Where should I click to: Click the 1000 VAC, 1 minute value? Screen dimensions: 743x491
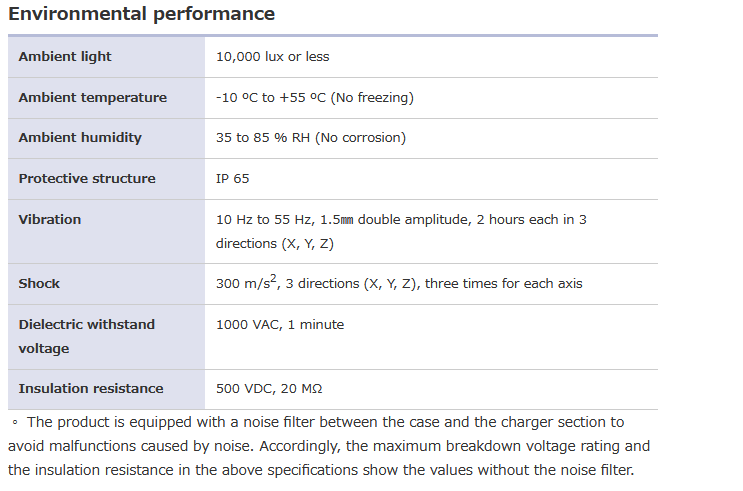point(280,325)
